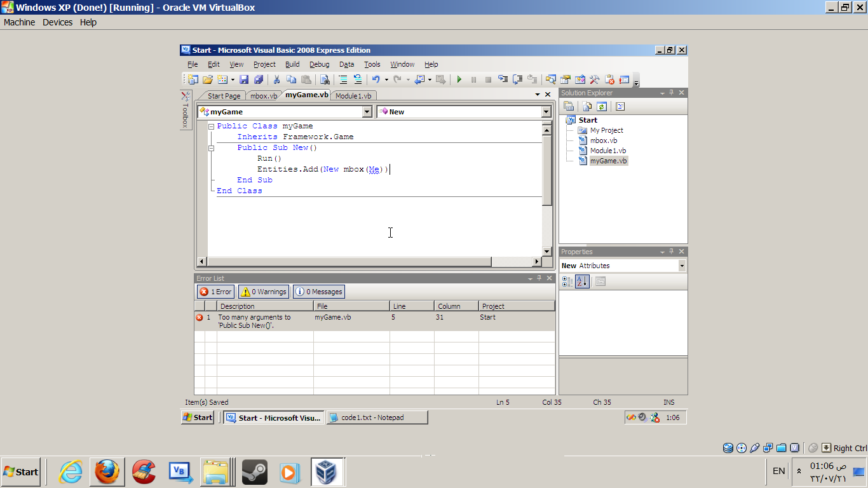
Task: Click the Save All toolbar icon
Action: coord(259,79)
